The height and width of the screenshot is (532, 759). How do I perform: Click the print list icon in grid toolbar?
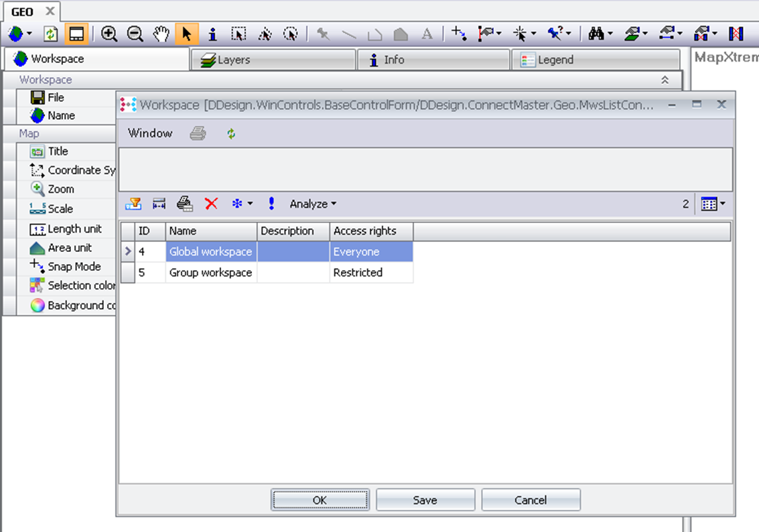184,204
